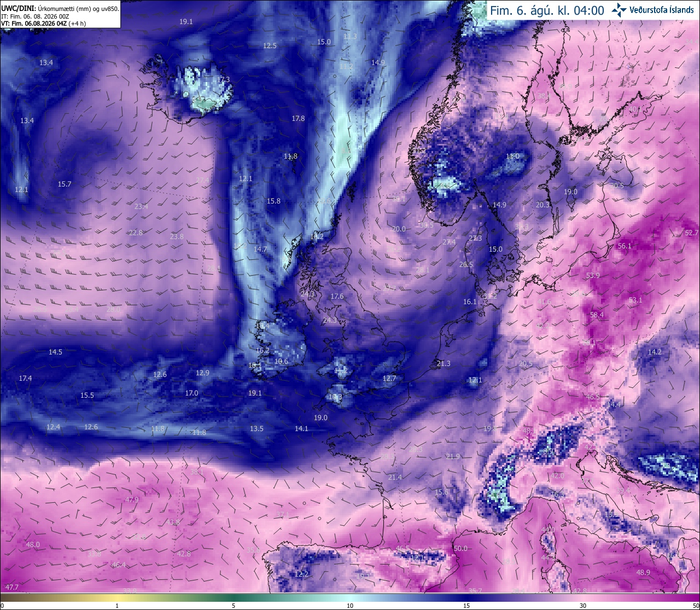Select the 17.3 value over Iceland

[x=223, y=80]
